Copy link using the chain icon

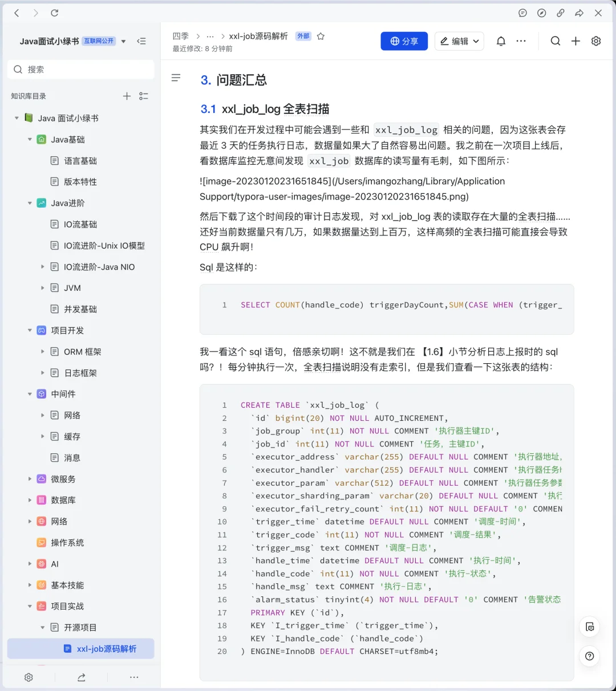click(561, 13)
